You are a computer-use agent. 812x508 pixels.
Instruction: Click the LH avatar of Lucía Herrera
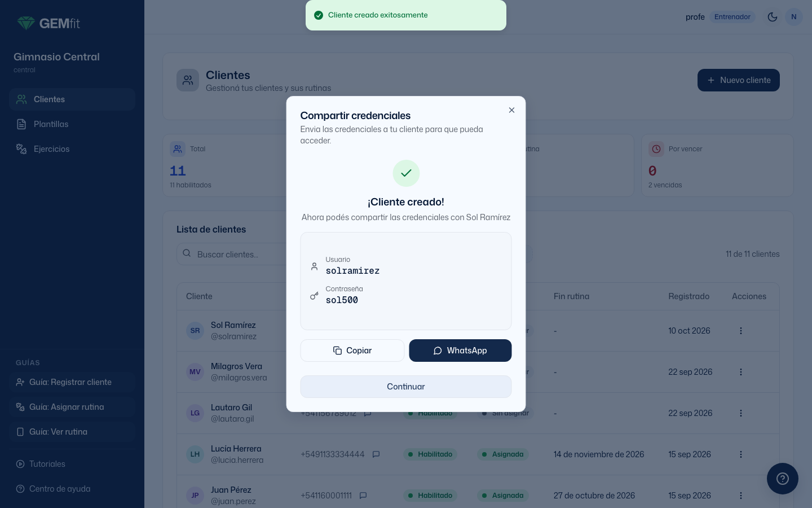coord(195,454)
